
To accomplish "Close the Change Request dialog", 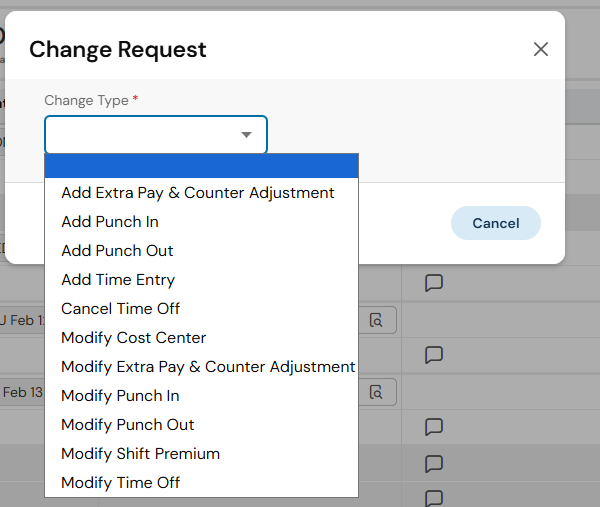I will 541,49.
